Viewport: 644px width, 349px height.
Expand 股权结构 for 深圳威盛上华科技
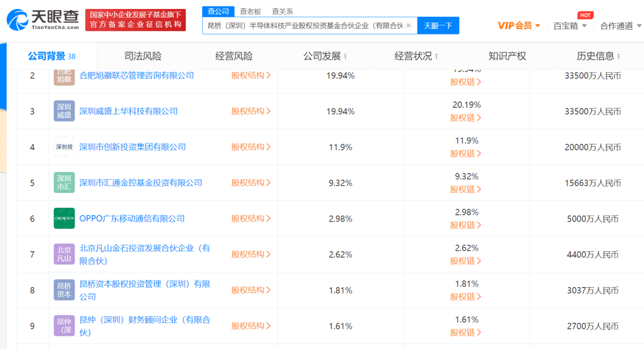click(x=250, y=111)
